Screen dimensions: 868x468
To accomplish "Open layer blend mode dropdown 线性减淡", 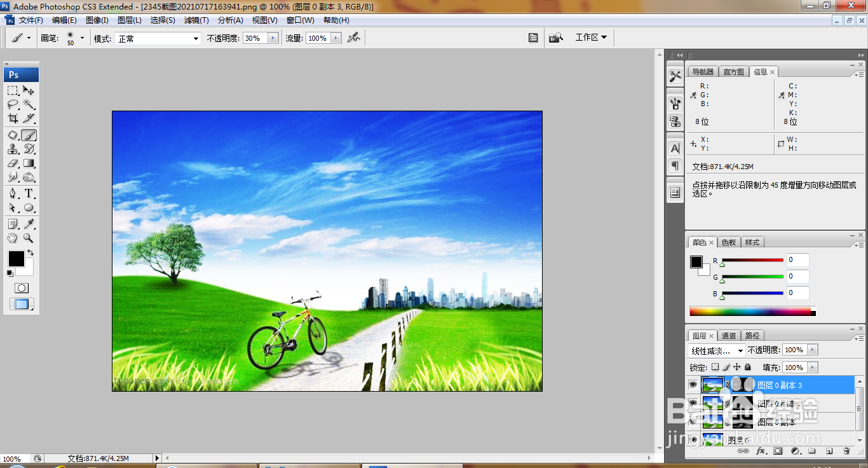I will point(717,350).
